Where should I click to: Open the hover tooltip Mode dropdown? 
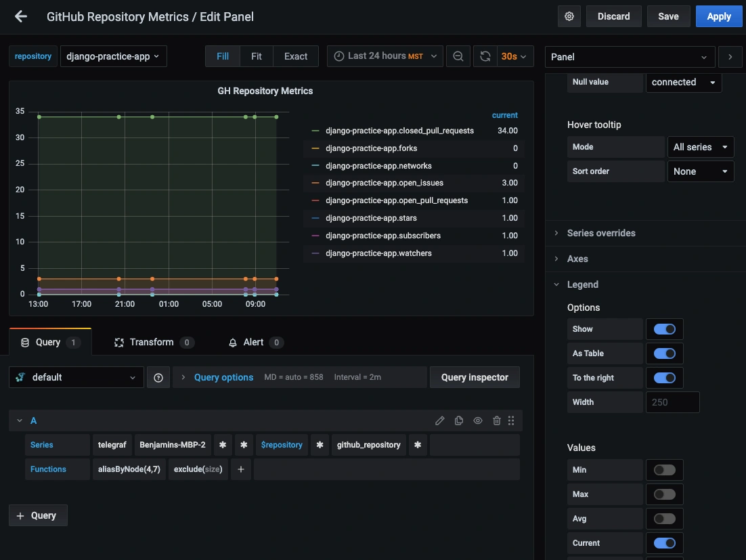(701, 147)
